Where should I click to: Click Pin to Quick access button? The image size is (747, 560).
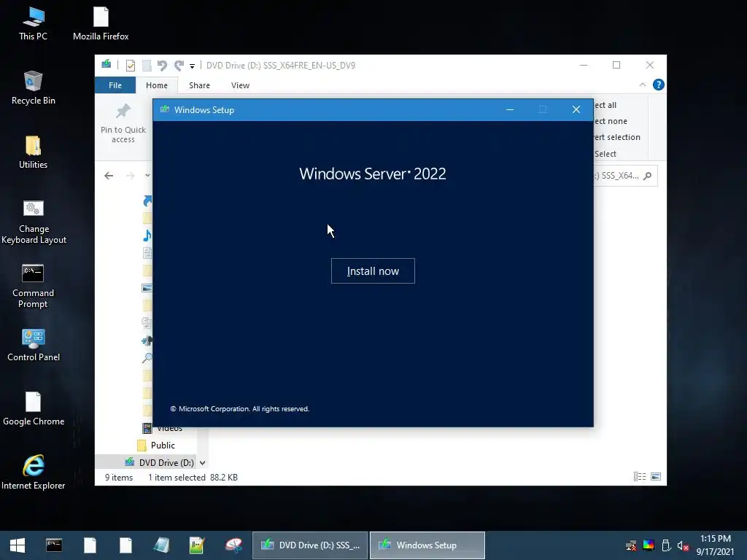pyautogui.click(x=123, y=124)
